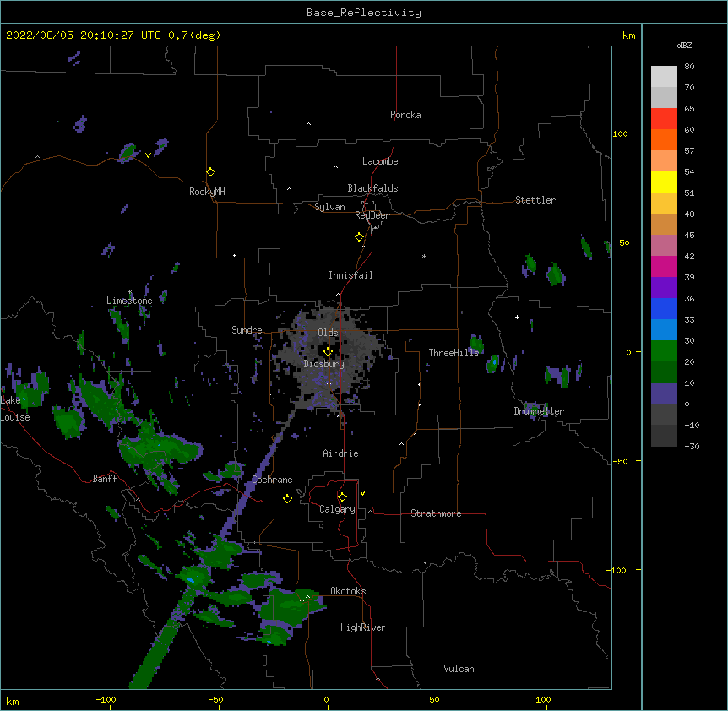Screen dimensions: 728x711
Task: Click the -100 tick on the bottom axis
Action: pos(106,699)
